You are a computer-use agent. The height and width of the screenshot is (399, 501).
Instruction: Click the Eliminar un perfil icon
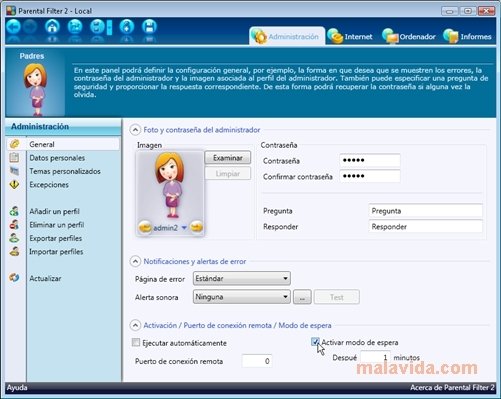[x=14, y=224]
